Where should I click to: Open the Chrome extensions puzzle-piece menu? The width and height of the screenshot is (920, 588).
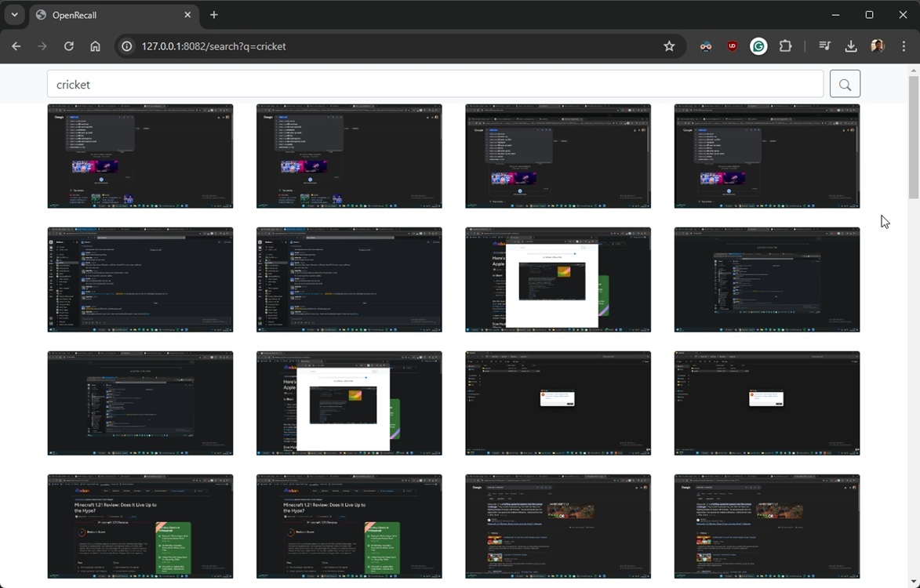pyautogui.click(x=785, y=46)
